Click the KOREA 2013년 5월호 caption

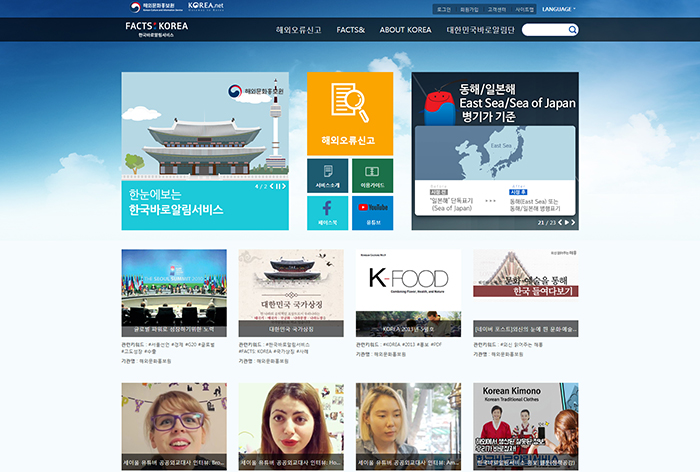408,329
